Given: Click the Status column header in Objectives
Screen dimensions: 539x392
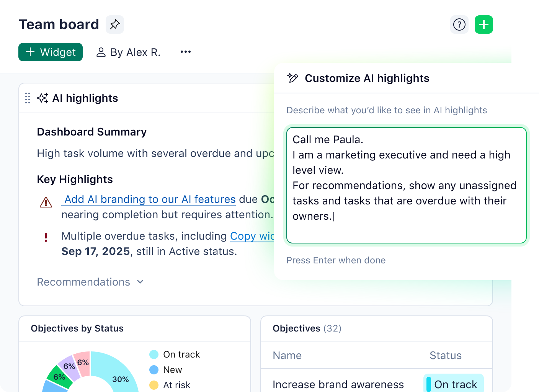Looking at the screenshot, I should tap(446, 356).
